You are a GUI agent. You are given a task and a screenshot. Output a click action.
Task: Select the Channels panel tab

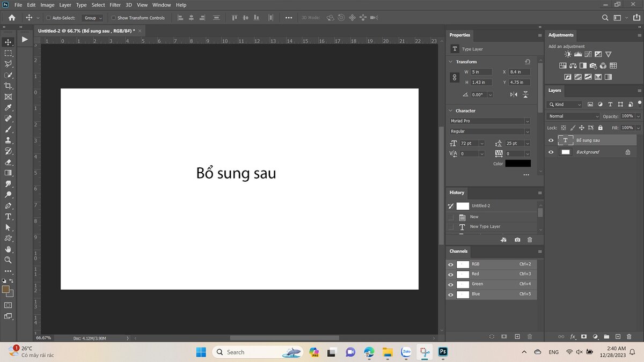click(458, 251)
